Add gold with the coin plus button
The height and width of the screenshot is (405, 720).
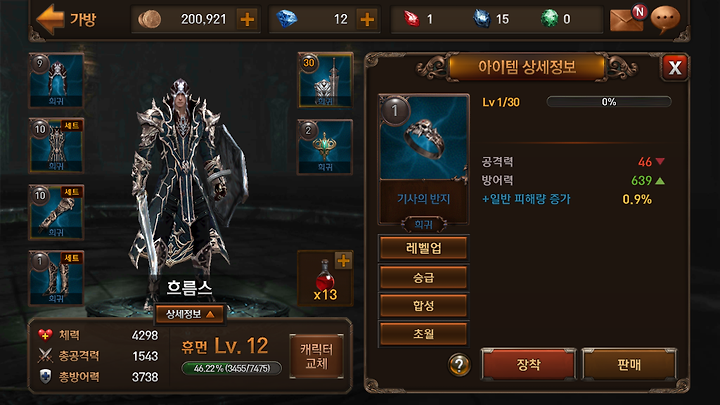click(x=248, y=19)
